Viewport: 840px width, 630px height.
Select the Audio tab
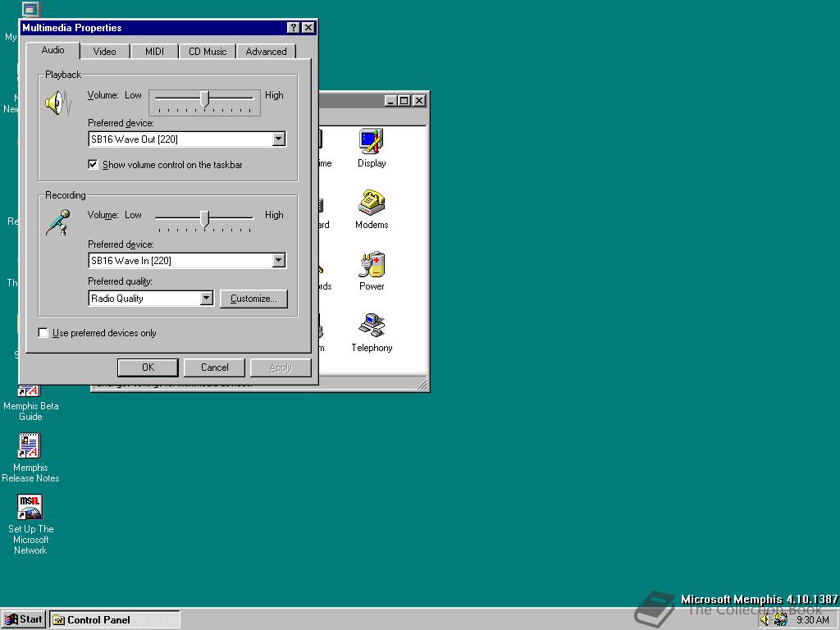pyautogui.click(x=53, y=50)
